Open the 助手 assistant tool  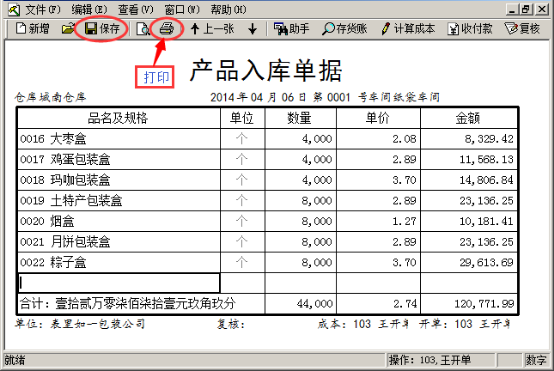[291, 29]
